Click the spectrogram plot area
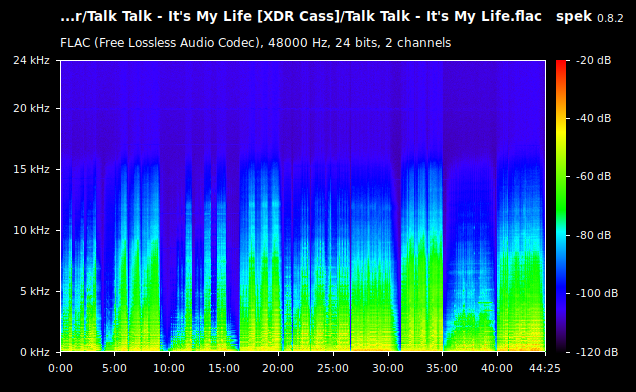The width and height of the screenshot is (636, 392). (303, 206)
